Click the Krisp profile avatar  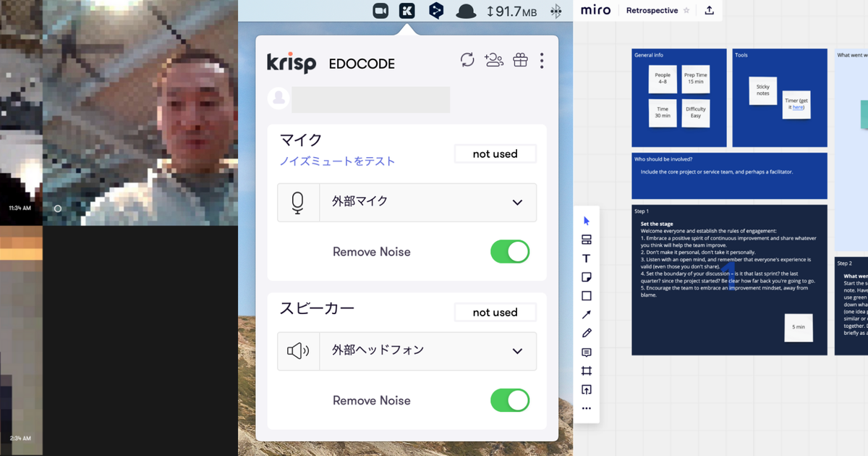278,99
